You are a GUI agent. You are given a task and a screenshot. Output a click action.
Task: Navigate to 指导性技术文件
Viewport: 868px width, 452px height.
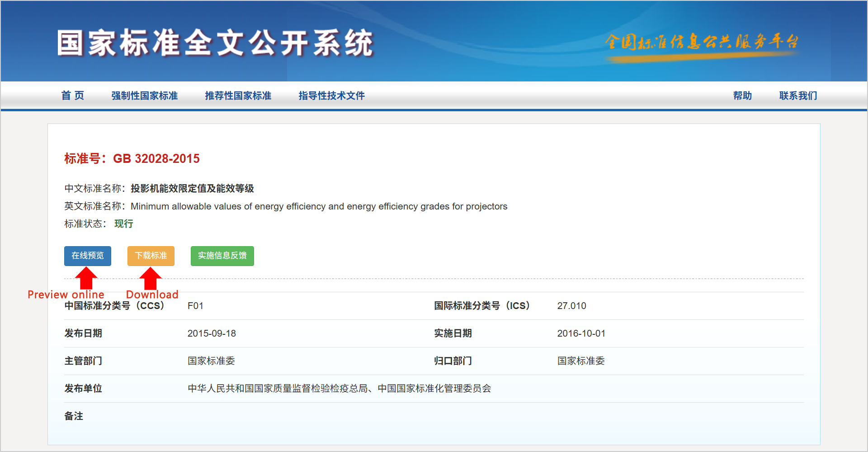pyautogui.click(x=331, y=95)
